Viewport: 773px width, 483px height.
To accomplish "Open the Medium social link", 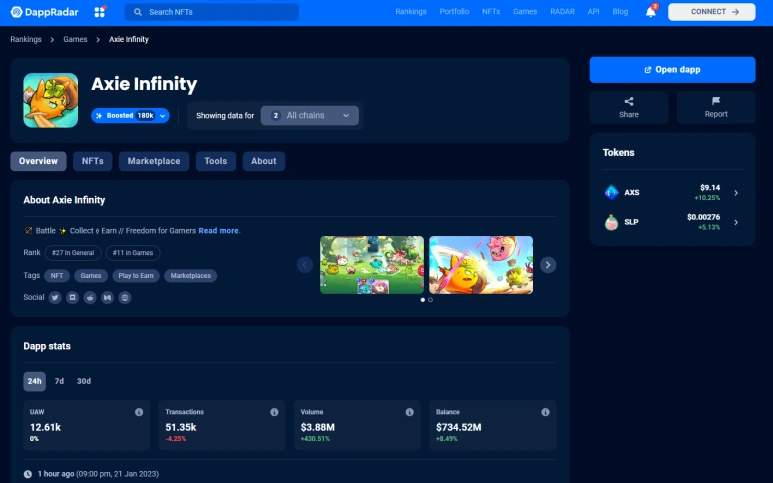I will tap(107, 298).
